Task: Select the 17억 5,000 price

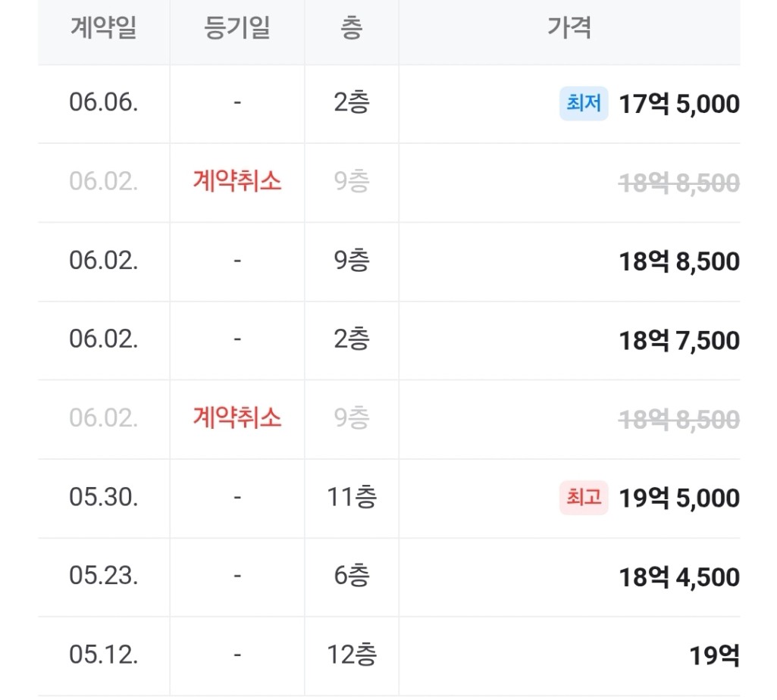Action: (x=679, y=104)
